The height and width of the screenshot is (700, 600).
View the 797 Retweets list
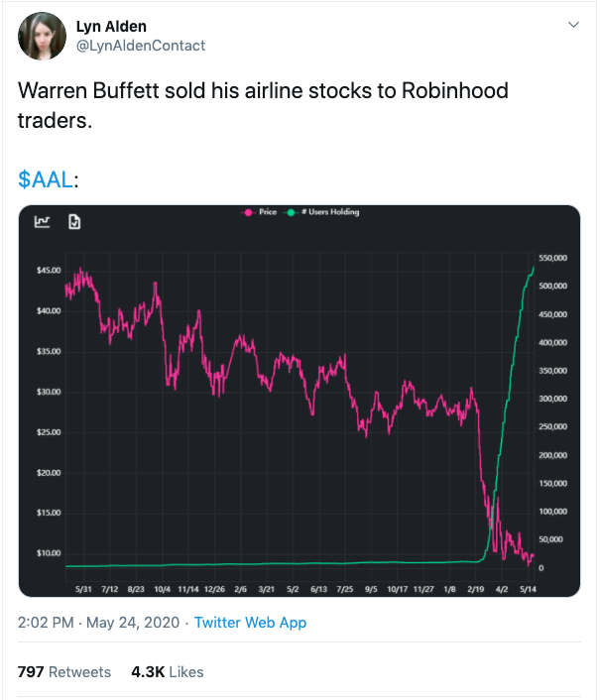(x=64, y=672)
